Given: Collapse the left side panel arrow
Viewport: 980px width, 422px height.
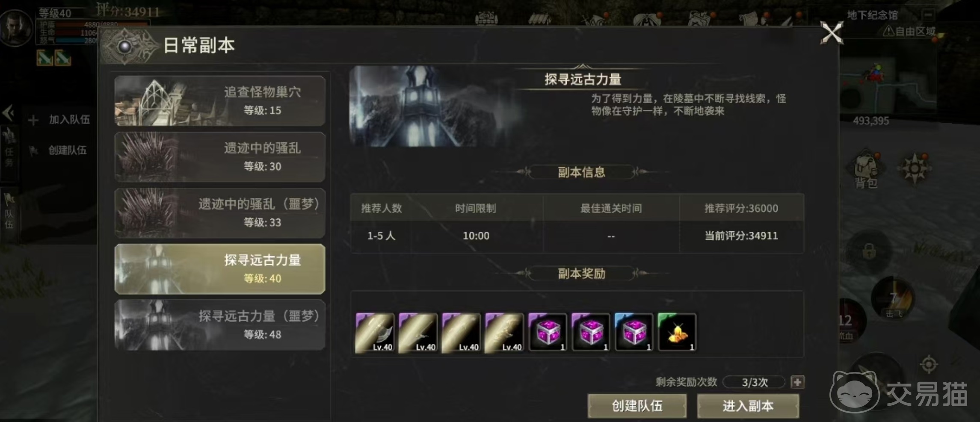Looking at the screenshot, I should click(8, 113).
